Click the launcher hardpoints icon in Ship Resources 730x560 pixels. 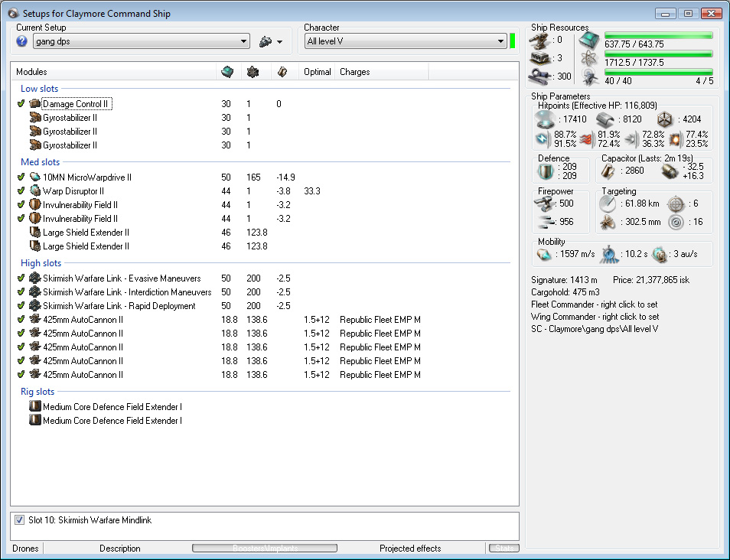coord(539,58)
